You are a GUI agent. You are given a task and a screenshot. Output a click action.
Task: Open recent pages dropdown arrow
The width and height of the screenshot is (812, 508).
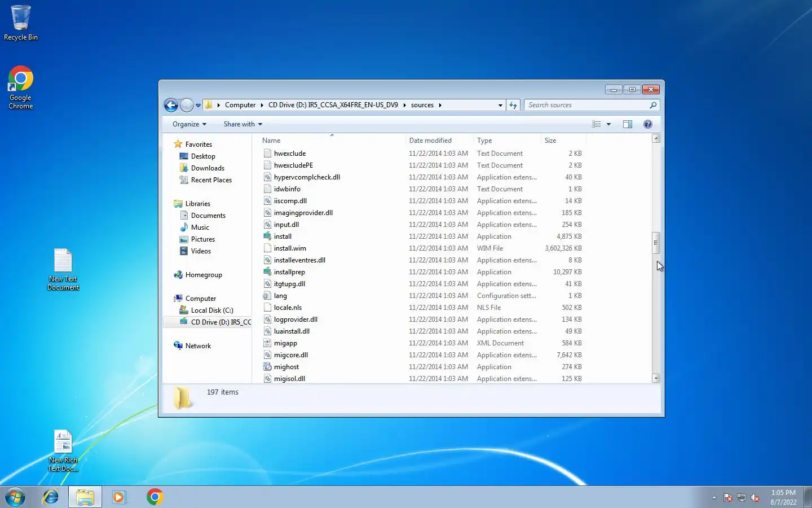click(198, 106)
